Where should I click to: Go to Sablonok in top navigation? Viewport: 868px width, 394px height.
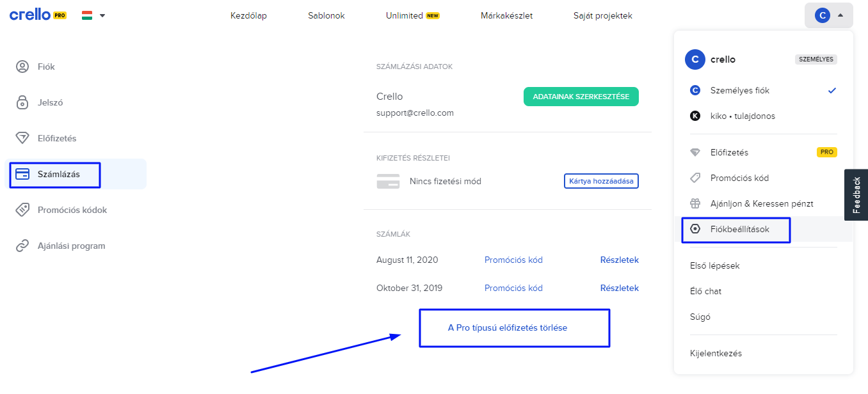point(326,15)
